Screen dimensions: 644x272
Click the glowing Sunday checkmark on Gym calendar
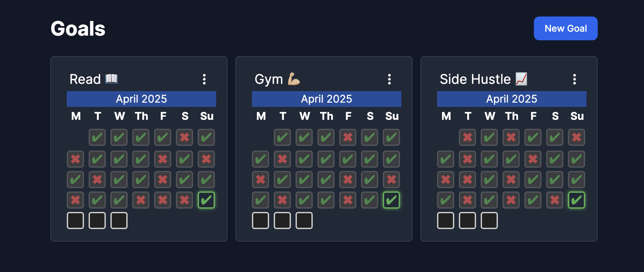[x=391, y=199]
